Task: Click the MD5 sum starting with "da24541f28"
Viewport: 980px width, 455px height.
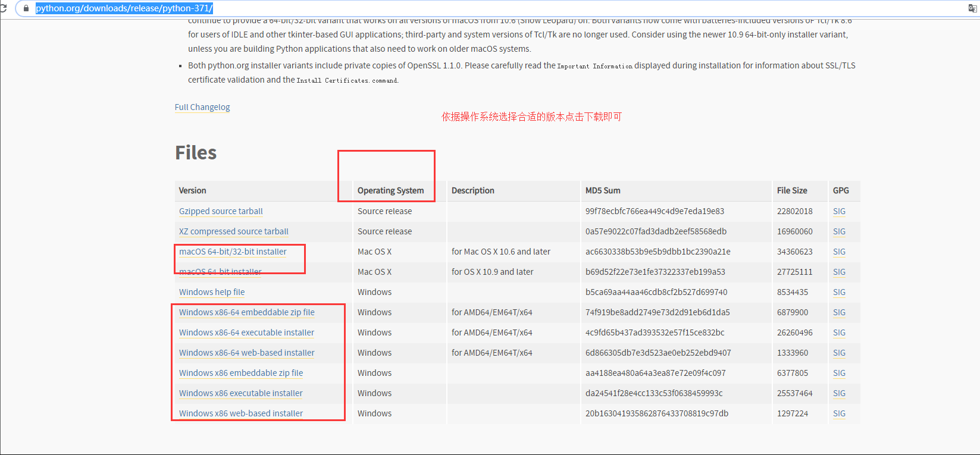Action: point(655,393)
